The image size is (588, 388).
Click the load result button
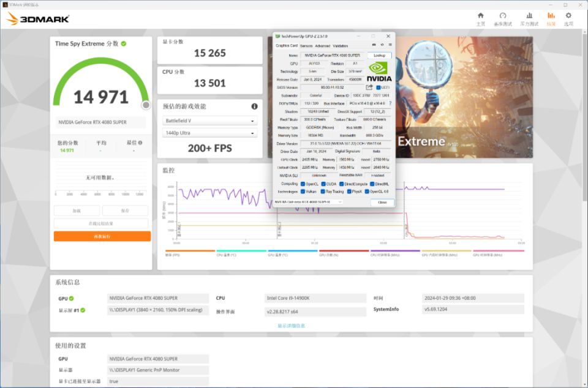[x=77, y=211]
